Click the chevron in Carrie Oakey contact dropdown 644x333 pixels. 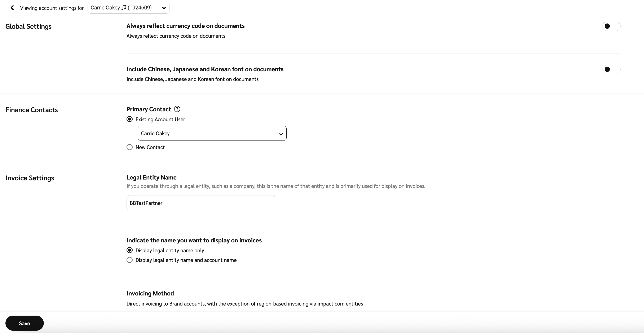[x=281, y=134]
